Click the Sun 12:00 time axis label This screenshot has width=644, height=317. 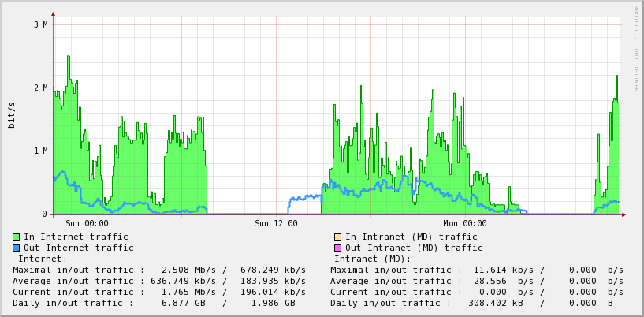pyautogui.click(x=276, y=223)
